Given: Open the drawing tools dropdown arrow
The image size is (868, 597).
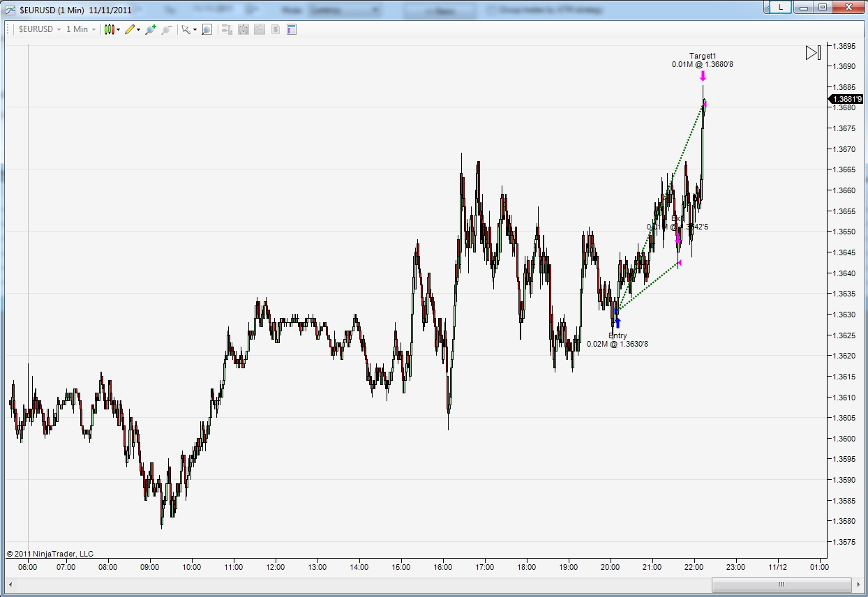Looking at the screenshot, I should [x=139, y=29].
